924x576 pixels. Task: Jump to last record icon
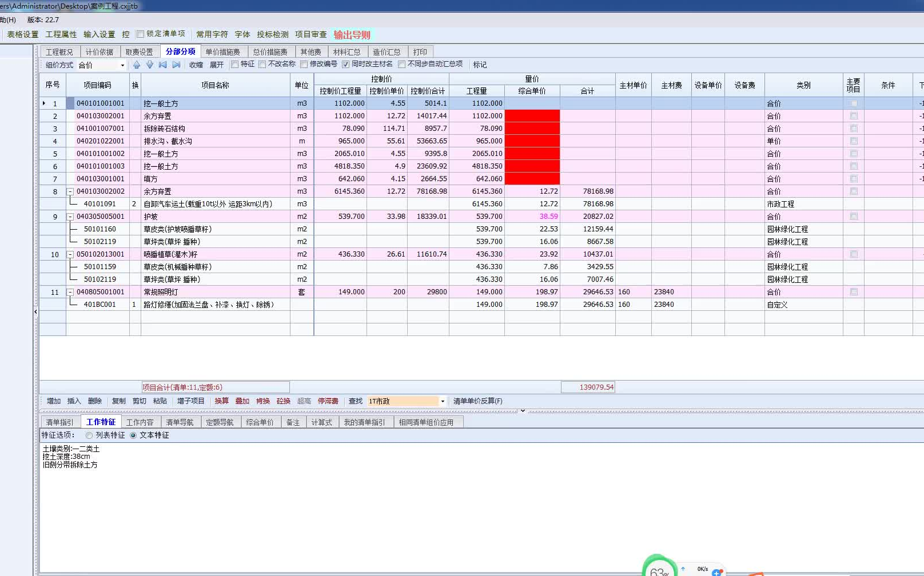click(176, 65)
